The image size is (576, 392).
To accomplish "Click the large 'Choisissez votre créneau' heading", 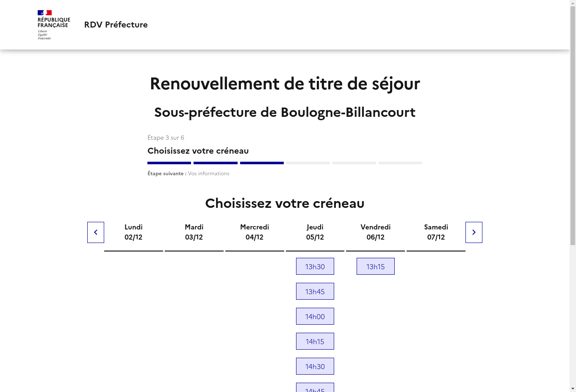I will (x=285, y=203).
